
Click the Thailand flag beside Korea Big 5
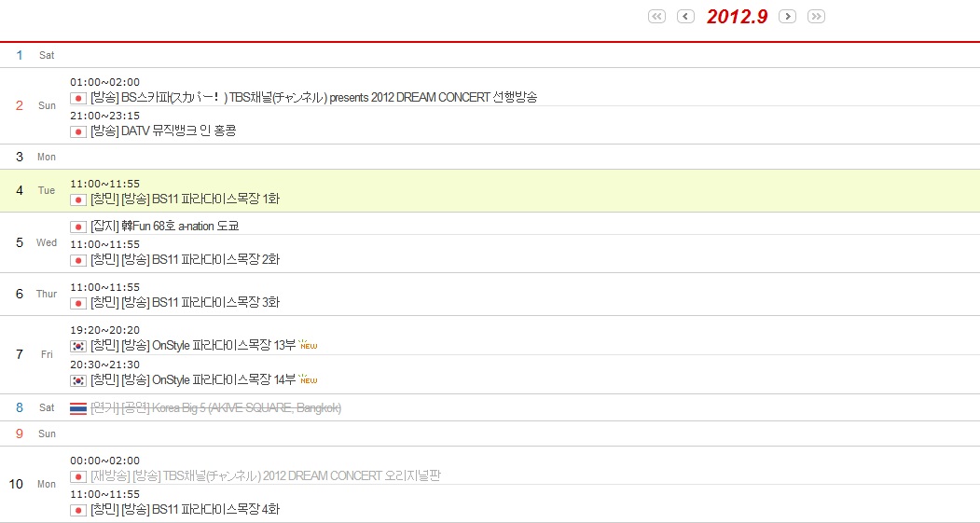pyautogui.click(x=78, y=408)
